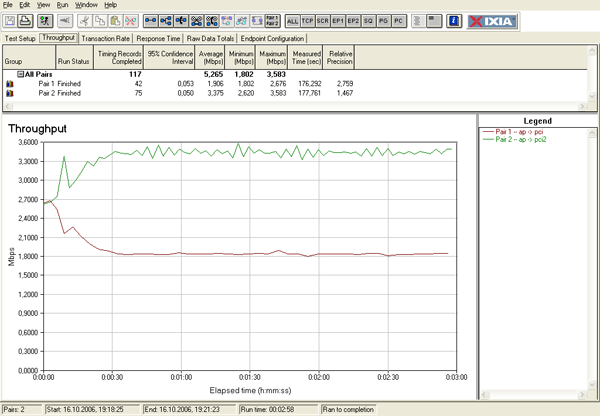Select the Pair 1 Finished row
The image size is (600, 416).
coord(295,83)
